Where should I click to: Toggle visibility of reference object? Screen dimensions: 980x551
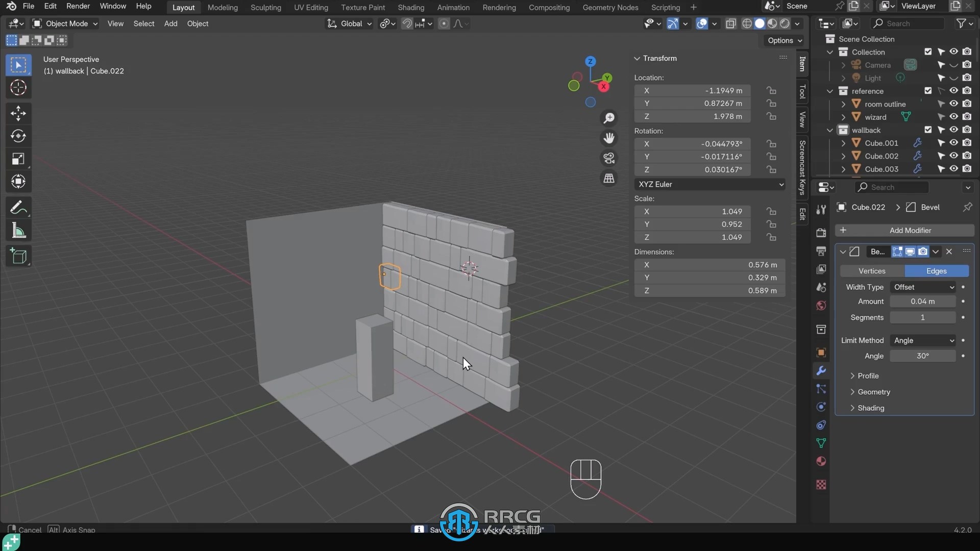point(954,90)
